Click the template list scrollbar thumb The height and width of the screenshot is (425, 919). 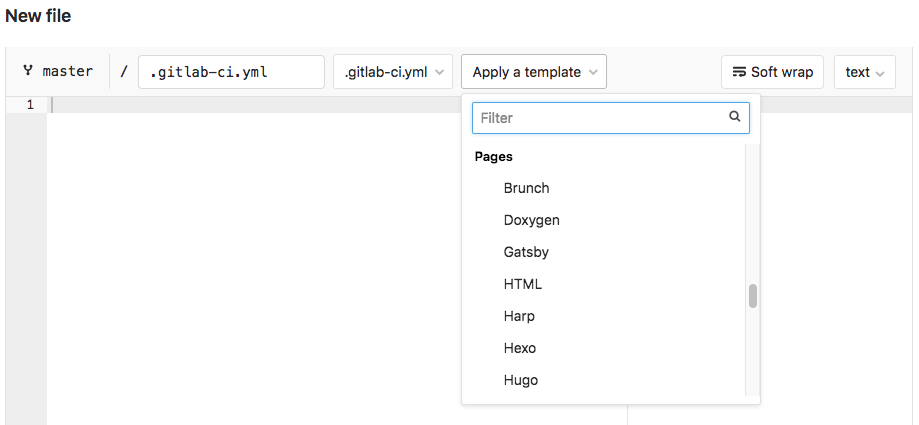(753, 296)
